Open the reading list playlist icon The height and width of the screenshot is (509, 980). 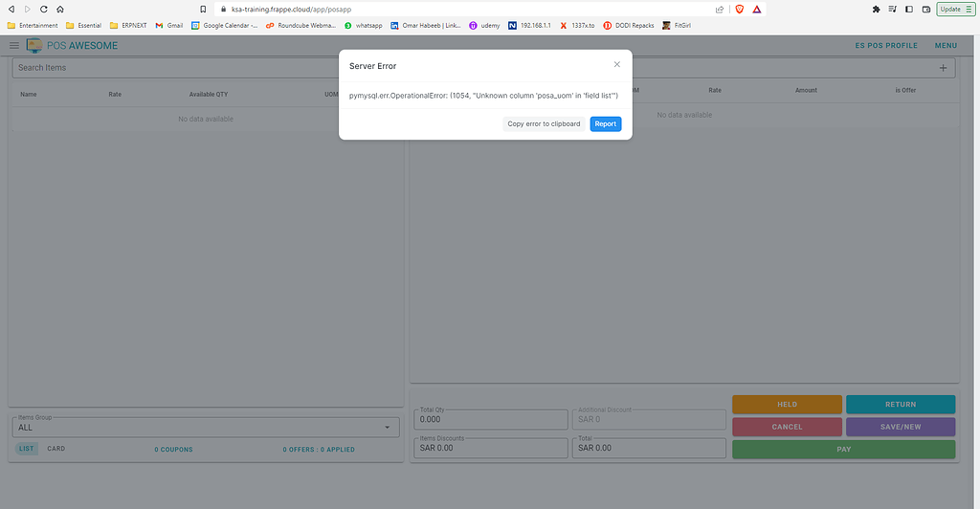pyautogui.click(x=893, y=10)
